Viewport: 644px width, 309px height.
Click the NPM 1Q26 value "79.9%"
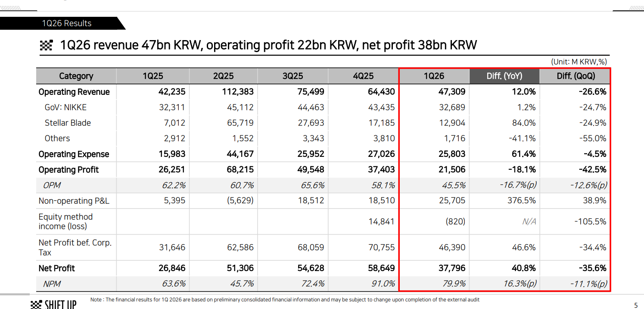click(x=454, y=284)
